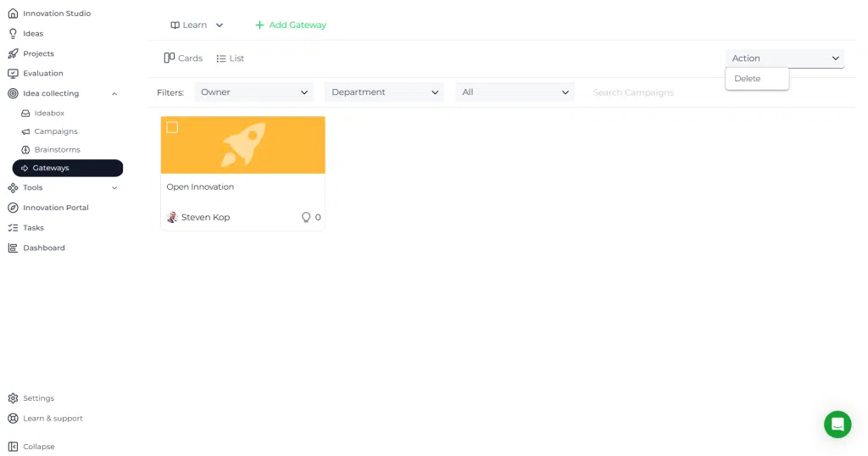Click the Dashboard chart icon

pyautogui.click(x=13, y=248)
